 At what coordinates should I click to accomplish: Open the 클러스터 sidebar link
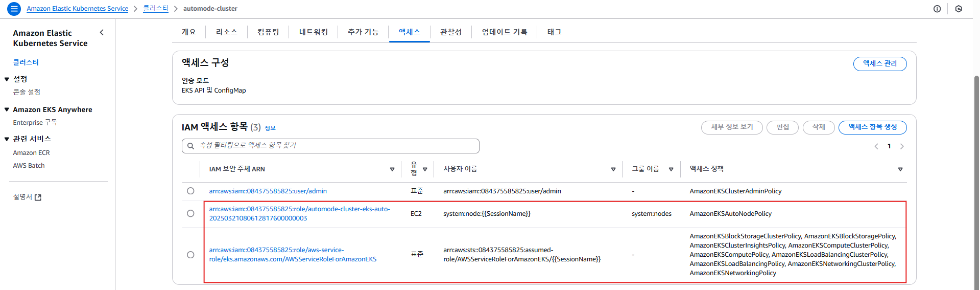[26, 62]
